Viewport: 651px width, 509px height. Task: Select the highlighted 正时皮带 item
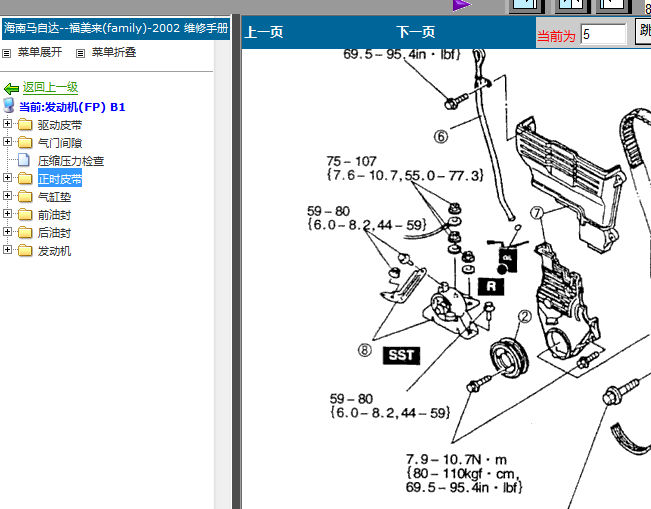(60, 179)
